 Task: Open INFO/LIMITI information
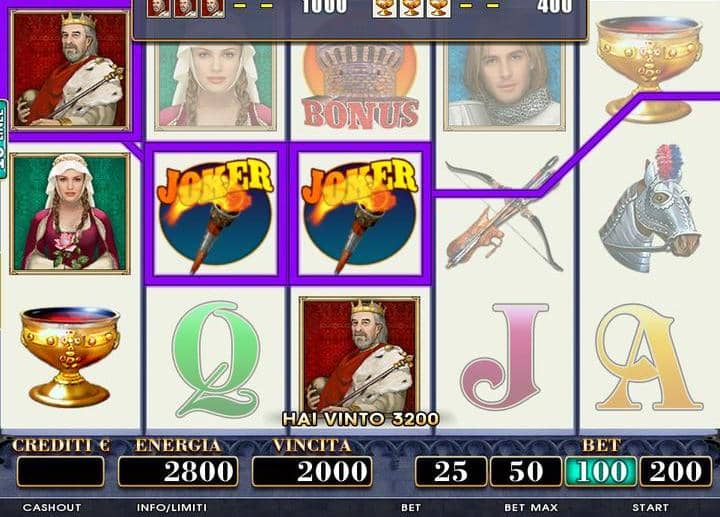tap(172, 507)
